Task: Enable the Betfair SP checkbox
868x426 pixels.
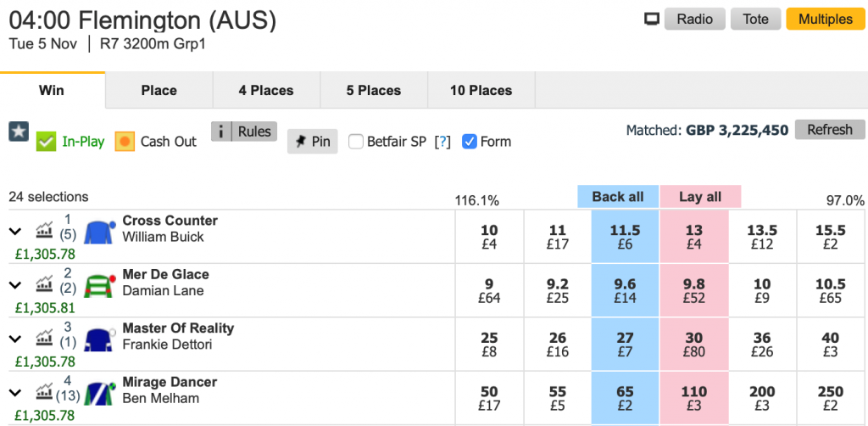Action: (x=355, y=142)
